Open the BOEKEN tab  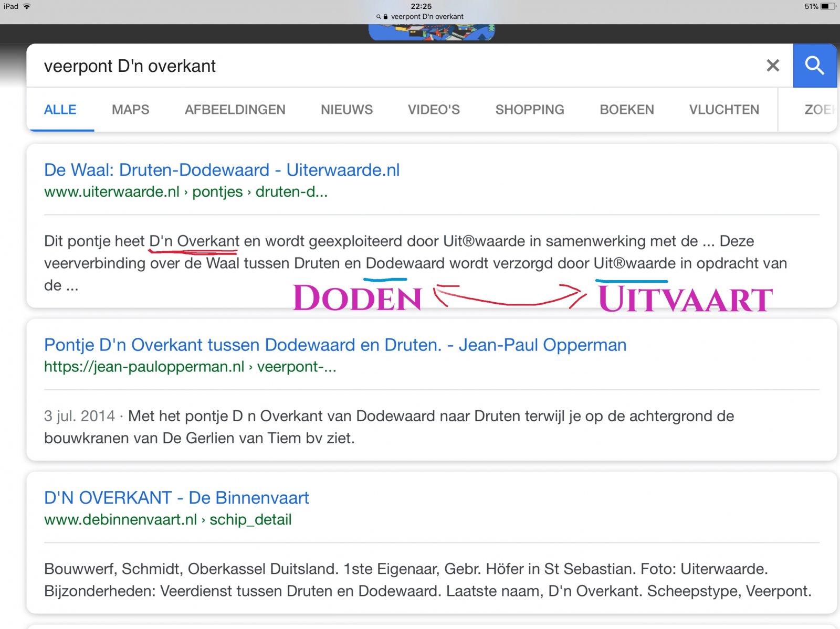pos(627,110)
